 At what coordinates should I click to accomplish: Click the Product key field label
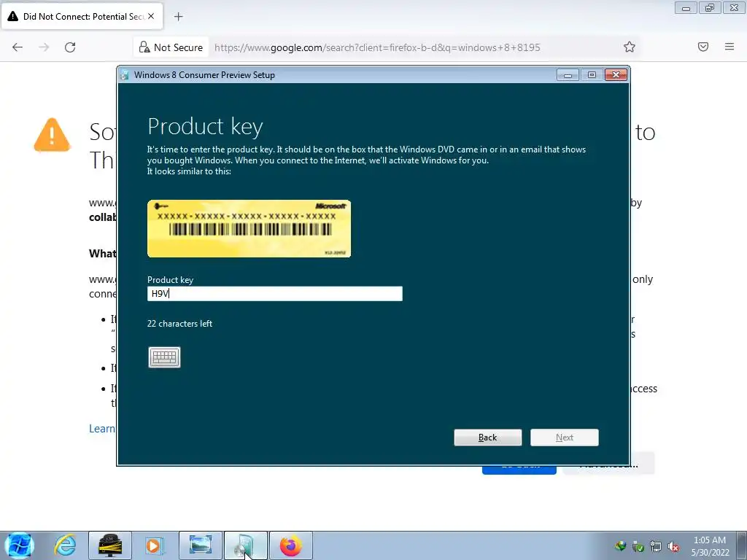click(170, 280)
